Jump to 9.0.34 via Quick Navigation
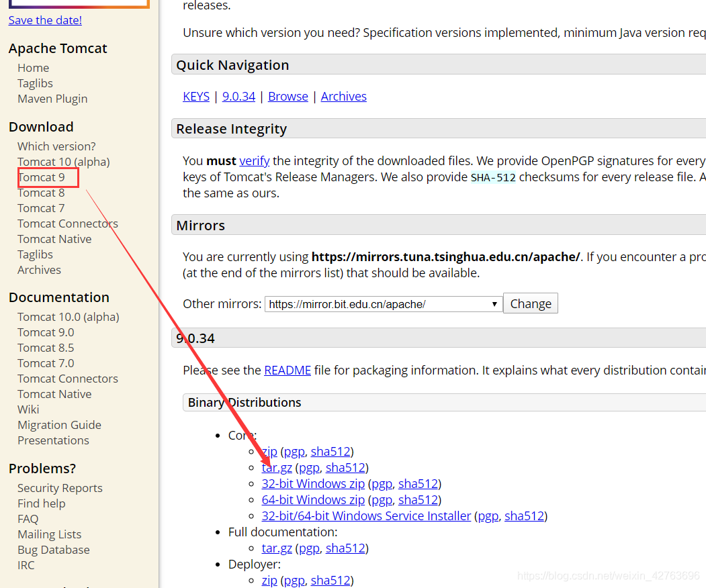Viewport: 706px width, 588px height. (x=238, y=96)
